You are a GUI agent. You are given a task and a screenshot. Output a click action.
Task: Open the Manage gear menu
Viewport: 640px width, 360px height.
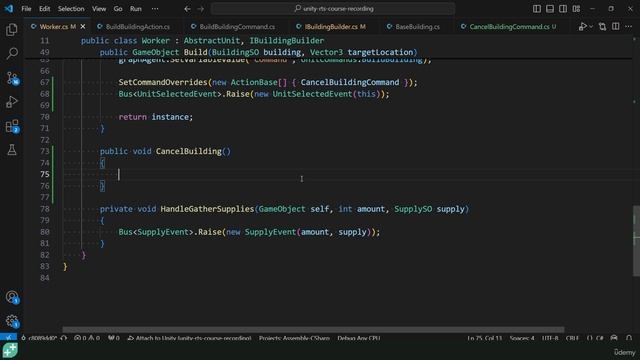pyautogui.click(x=12, y=321)
